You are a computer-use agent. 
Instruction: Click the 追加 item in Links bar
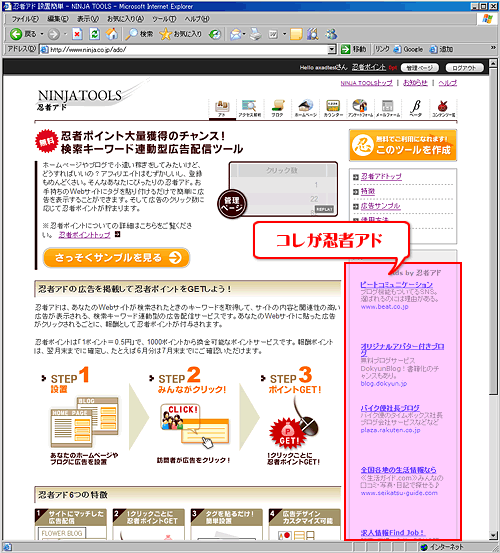point(441,49)
